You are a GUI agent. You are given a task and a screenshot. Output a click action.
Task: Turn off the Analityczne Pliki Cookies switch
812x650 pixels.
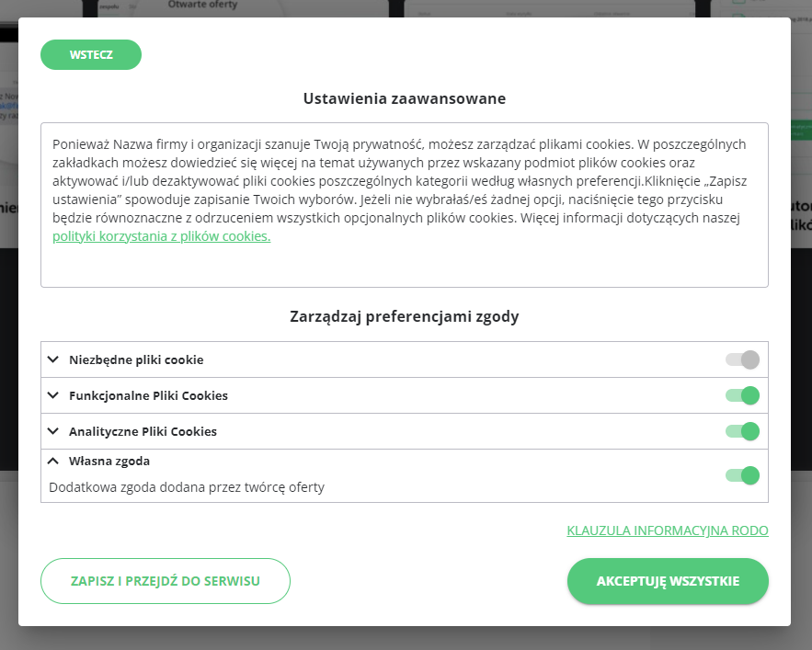742,431
